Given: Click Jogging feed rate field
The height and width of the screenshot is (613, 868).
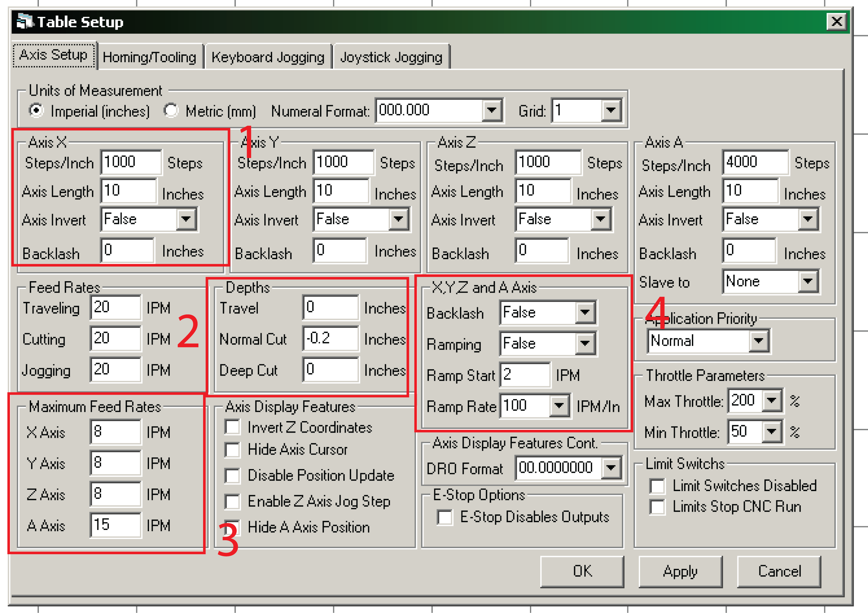Looking at the screenshot, I should point(116,369).
